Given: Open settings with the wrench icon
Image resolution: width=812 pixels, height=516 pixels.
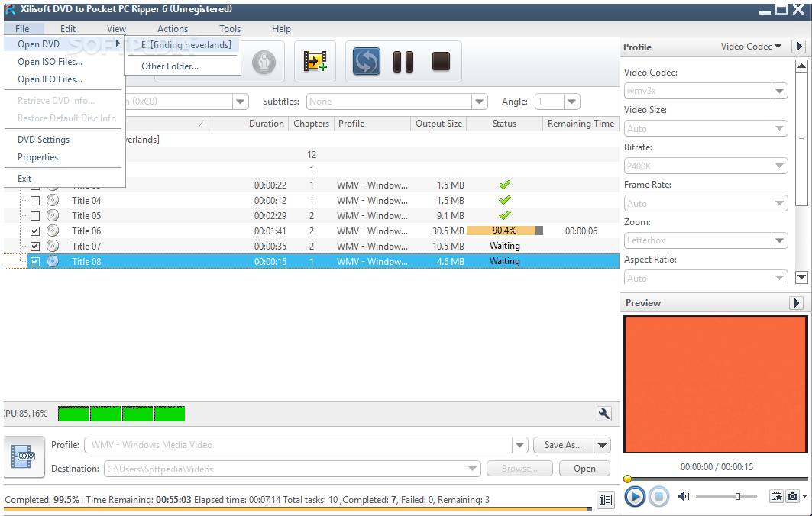Looking at the screenshot, I should click(x=603, y=414).
